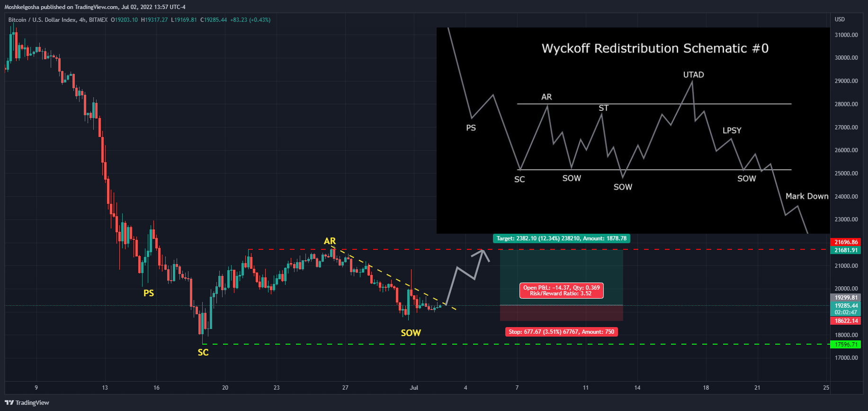Viewport: 868px width, 411px height.
Task: Click the yellow 'SC' annotation on chart
Action: 203,352
